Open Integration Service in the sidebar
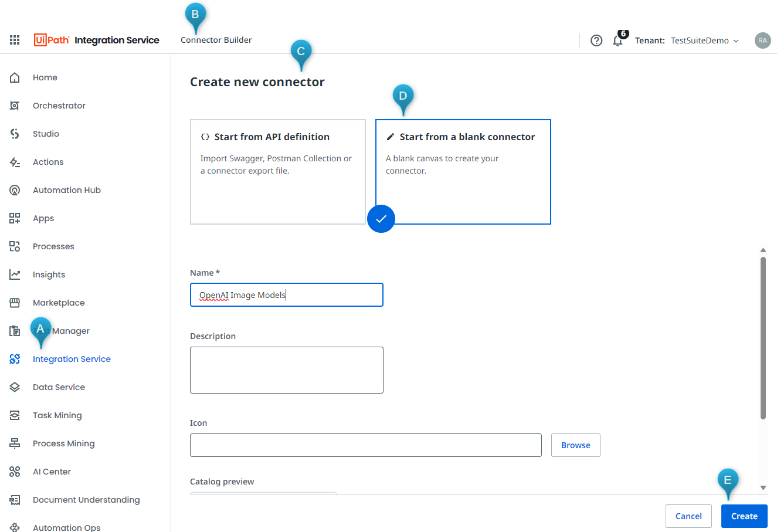The width and height of the screenshot is (777, 532). (72, 359)
